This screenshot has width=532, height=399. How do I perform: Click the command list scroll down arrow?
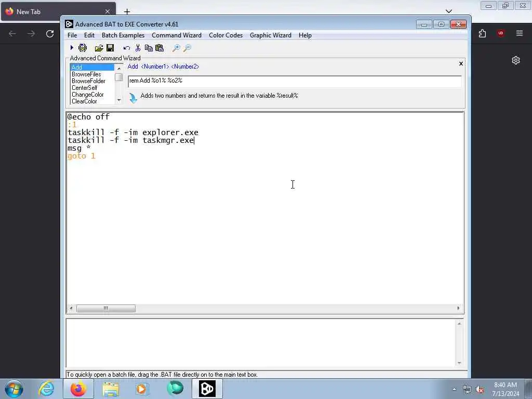click(x=119, y=100)
